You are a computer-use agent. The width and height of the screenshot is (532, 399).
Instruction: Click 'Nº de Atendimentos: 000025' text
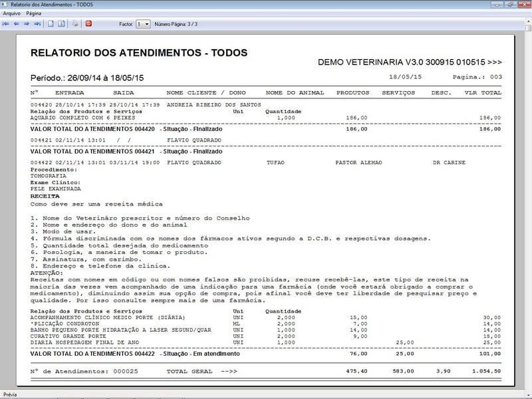pos(84,371)
